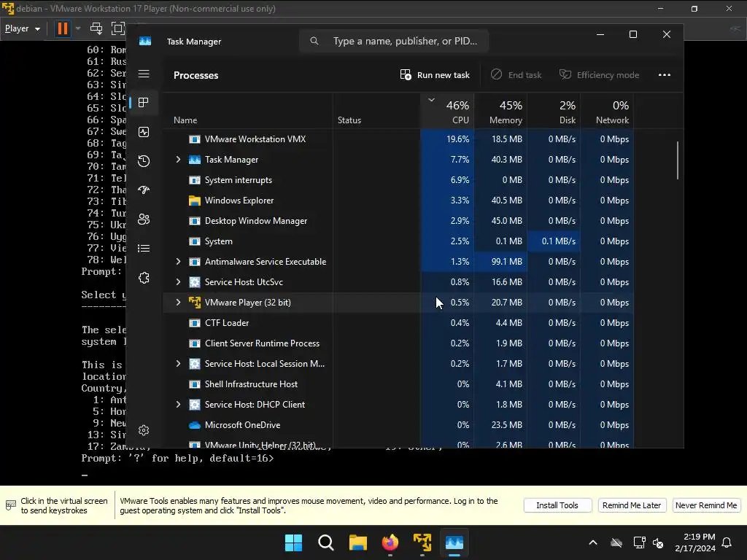Click VMware send Ctrl+Alt+Del icon
This screenshot has width=747, height=560.
96,28
